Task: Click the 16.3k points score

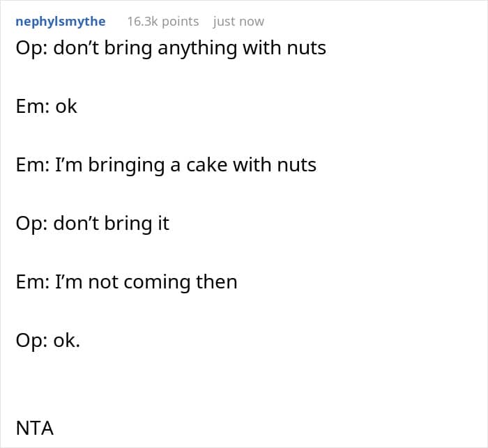Action: [162, 22]
